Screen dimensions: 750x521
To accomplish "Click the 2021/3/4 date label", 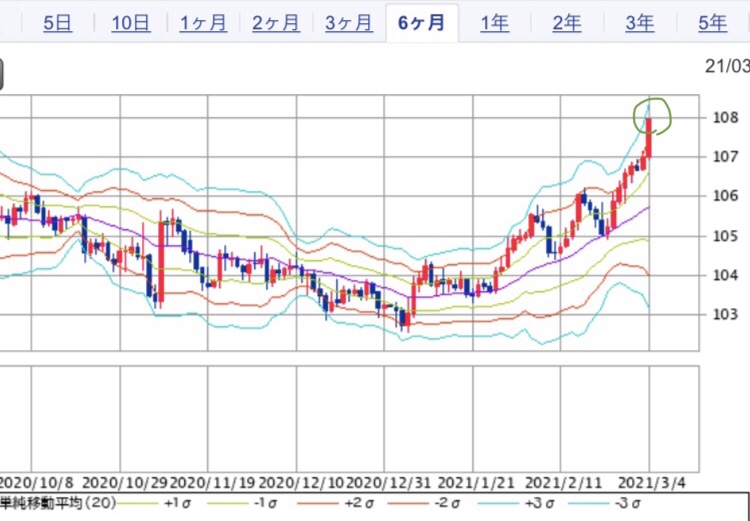I will 651,483.
